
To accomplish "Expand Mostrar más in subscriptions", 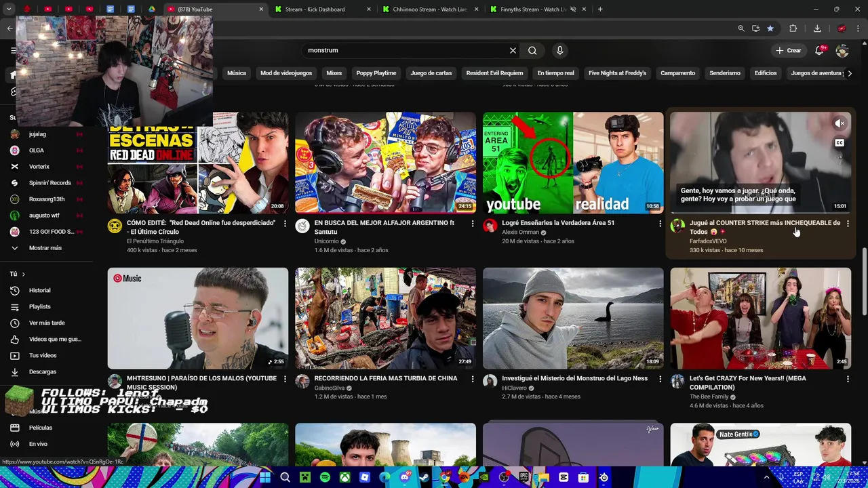I will [x=45, y=248].
